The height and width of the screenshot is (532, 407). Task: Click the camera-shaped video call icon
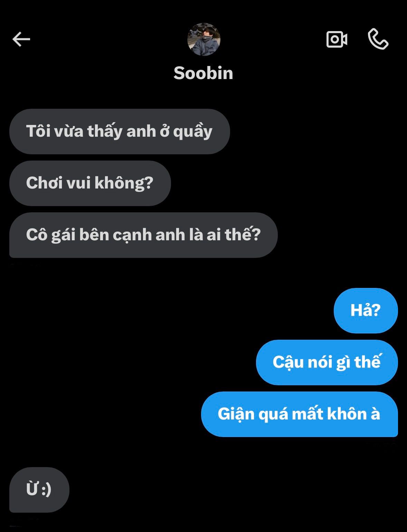337,39
